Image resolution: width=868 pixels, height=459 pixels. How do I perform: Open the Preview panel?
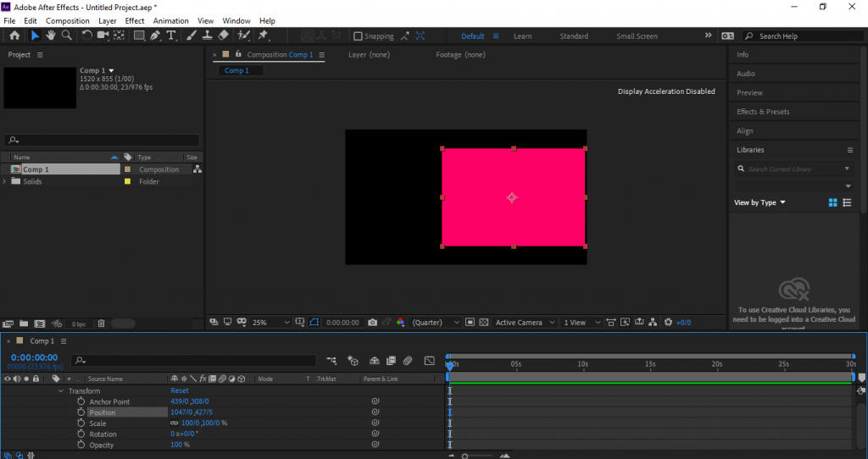tap(749, 93)
